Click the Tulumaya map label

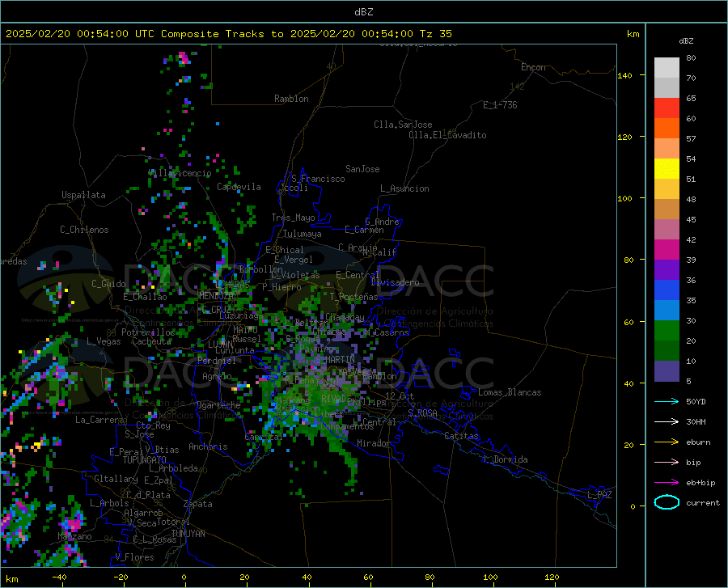click(x=303, y=234)
